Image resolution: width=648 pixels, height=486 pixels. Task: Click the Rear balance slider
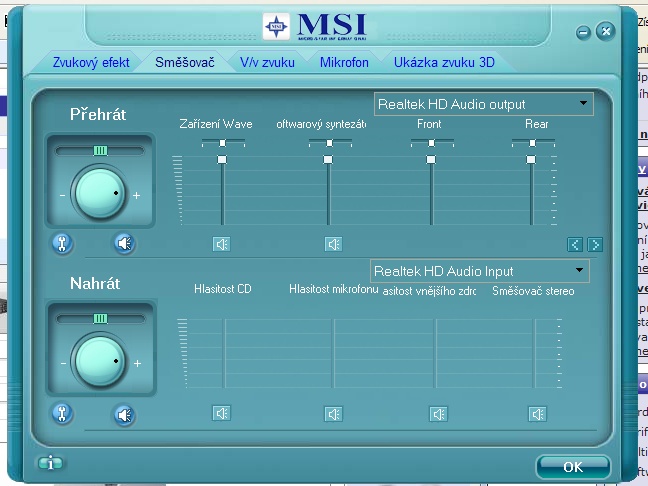(x=533, y=143)
